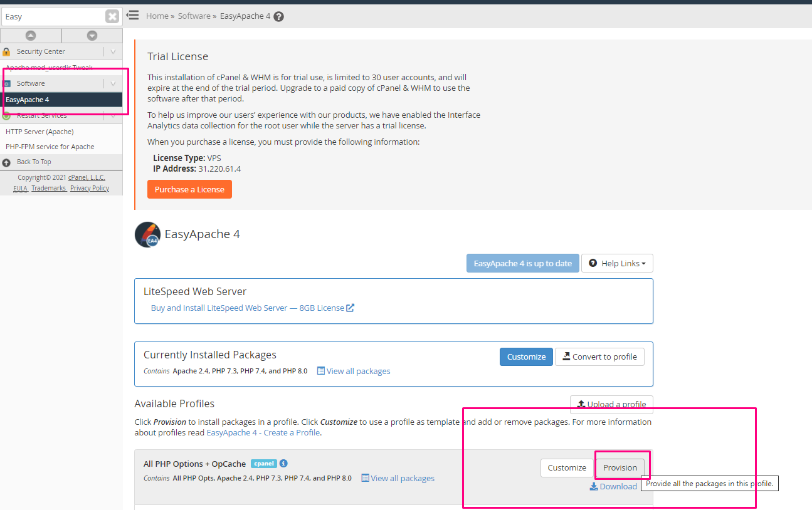
Task: Click Purchase a License button
Action: (x=189, y=189)
